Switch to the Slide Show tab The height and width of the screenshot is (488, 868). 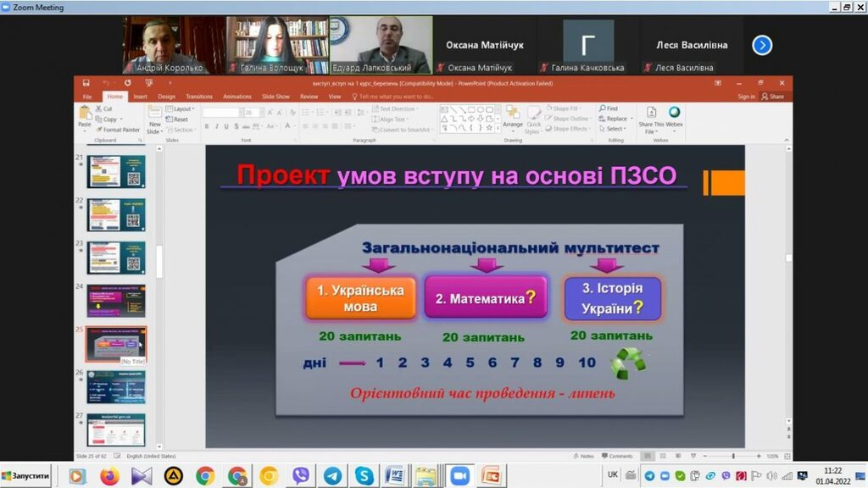click(x=275, y=97)
